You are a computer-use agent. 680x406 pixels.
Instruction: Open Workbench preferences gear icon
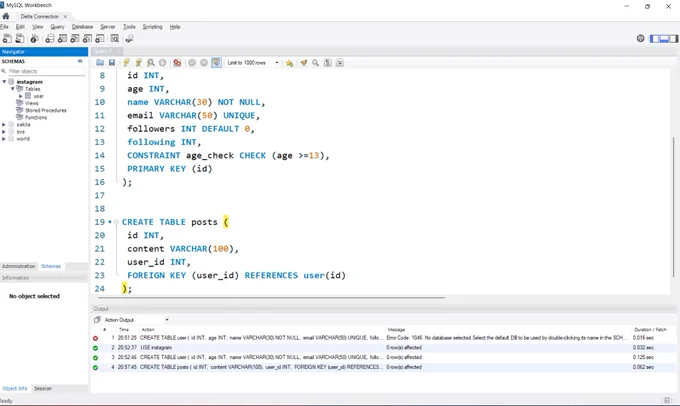click(x=641, y=39)
